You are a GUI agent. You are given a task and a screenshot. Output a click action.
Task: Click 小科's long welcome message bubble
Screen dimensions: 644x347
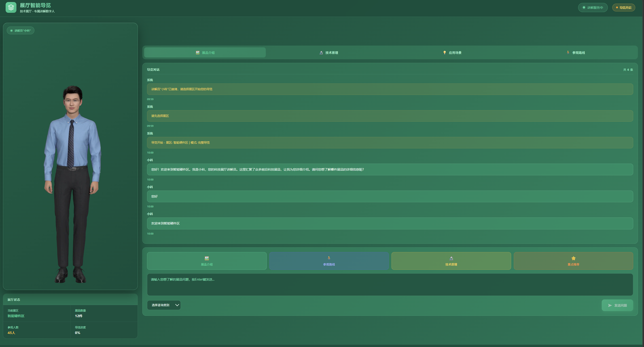click(x=390, y=169)
